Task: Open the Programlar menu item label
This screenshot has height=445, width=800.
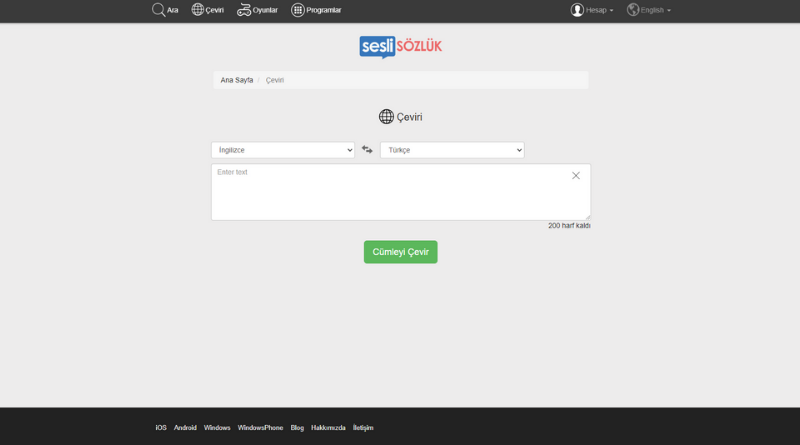Action: (323, 10)
